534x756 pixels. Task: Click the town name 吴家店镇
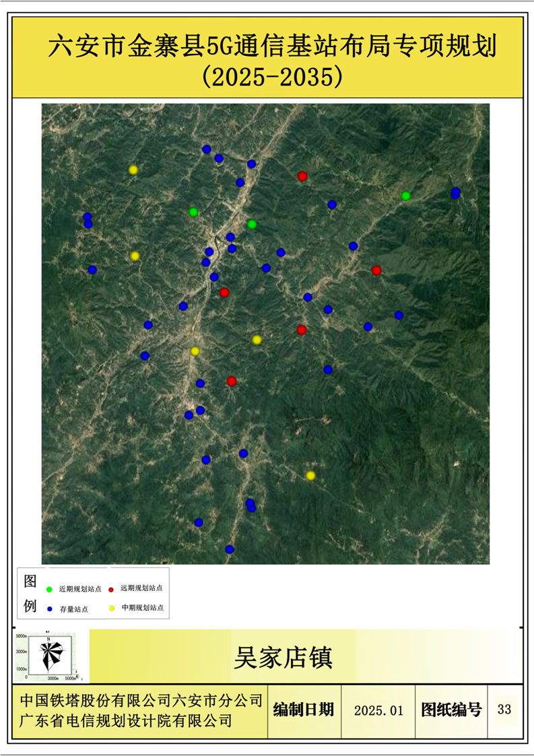click(x=283, y=657)
